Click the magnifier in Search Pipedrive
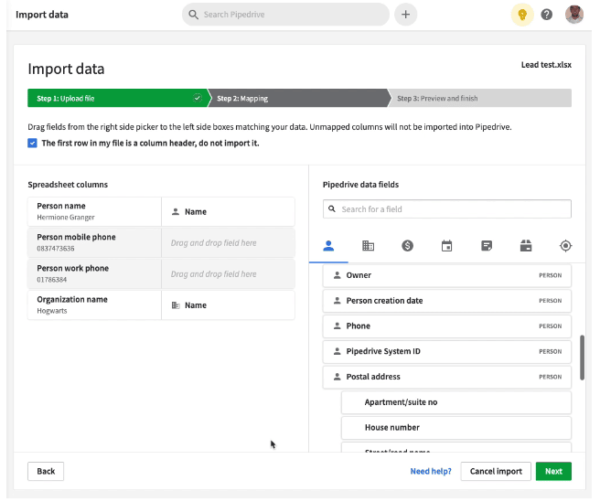 (193, 15)
